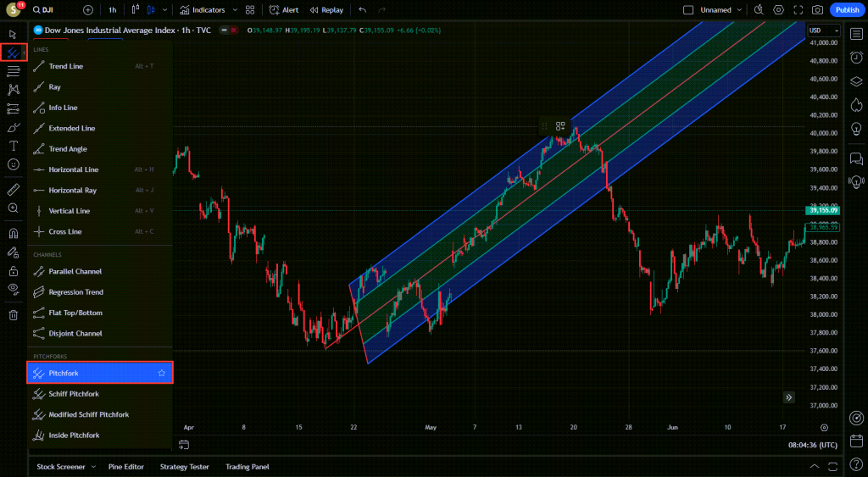Select Info Line tool
The image size is (868, 477).
[x=100, y=108]
